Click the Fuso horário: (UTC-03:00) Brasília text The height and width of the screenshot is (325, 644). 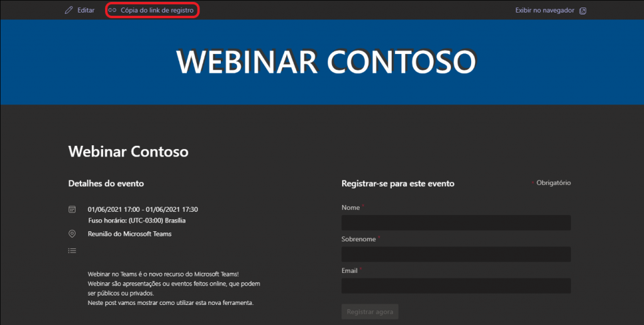(136, 221)
